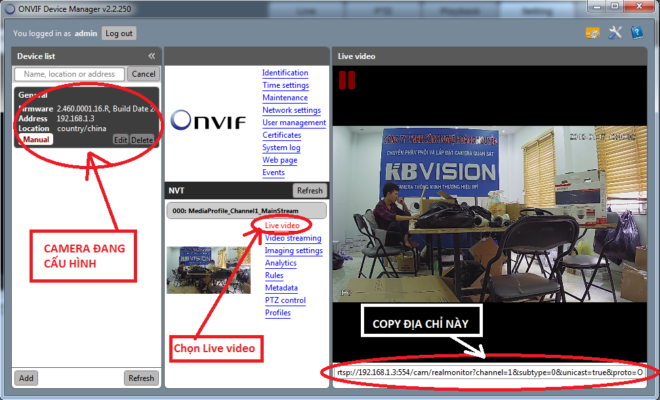Focus the device search input field

(69, 74)
